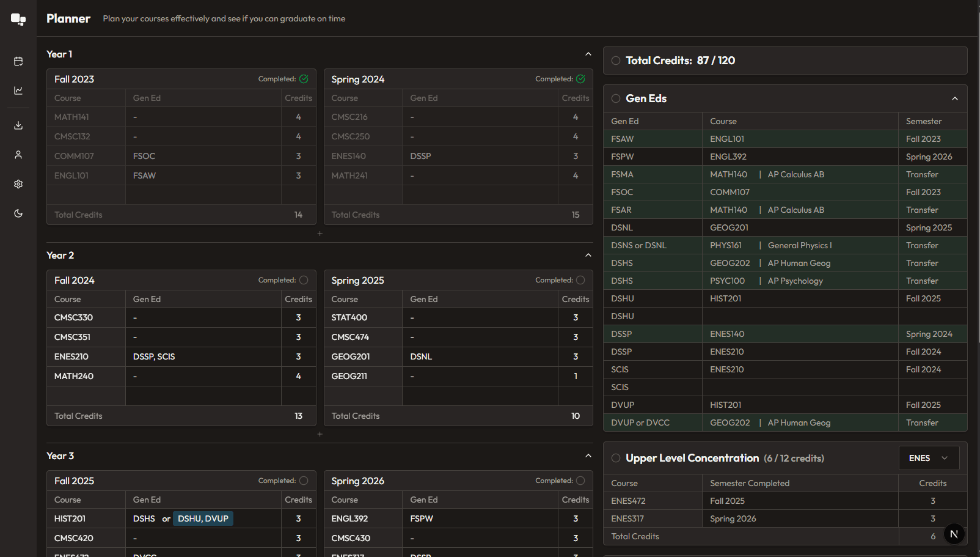Collapse the Year 1 section
The image size is (980, 557).
pyautogui.click(x=588, y=54)
